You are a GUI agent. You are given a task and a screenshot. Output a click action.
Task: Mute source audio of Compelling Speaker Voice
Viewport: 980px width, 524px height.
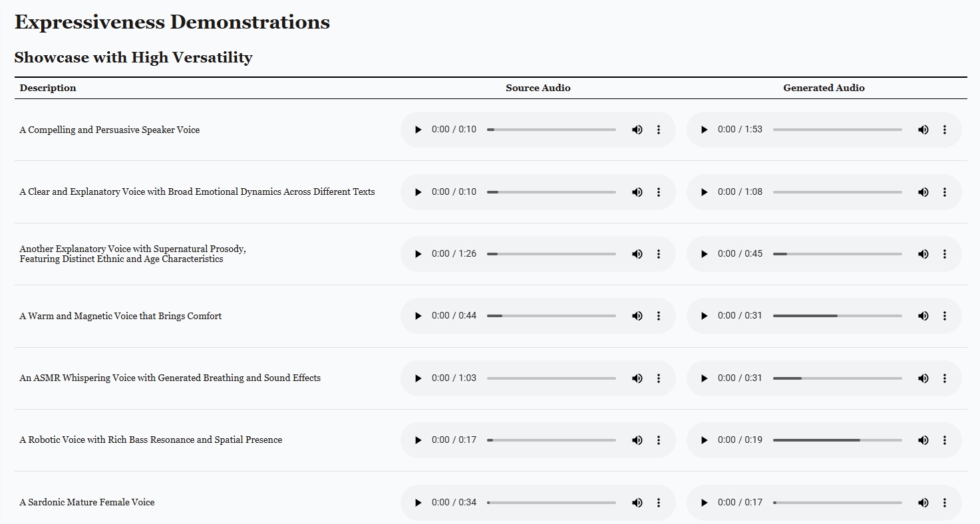(x=637, y=130)
